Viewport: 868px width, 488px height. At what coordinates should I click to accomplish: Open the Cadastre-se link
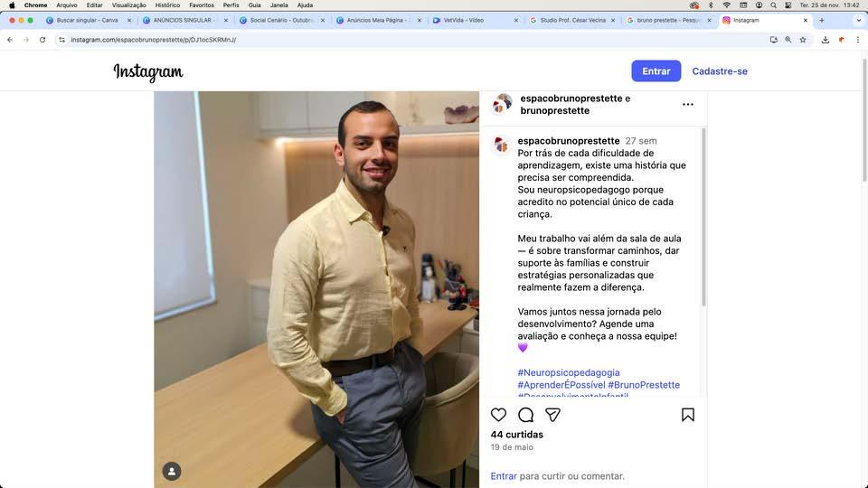(719, 70)
